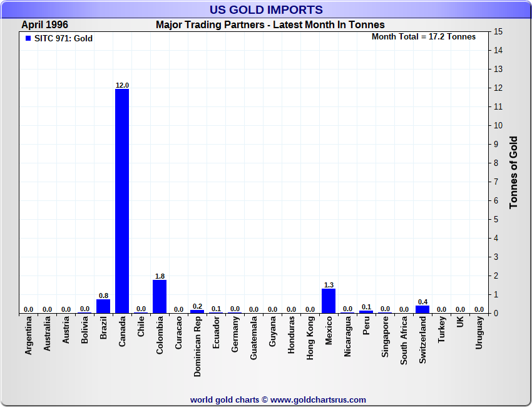Select the Uruguay x-axis label
Image resolution: width=532 pixels, height=407 pixels.
point(479,334)
